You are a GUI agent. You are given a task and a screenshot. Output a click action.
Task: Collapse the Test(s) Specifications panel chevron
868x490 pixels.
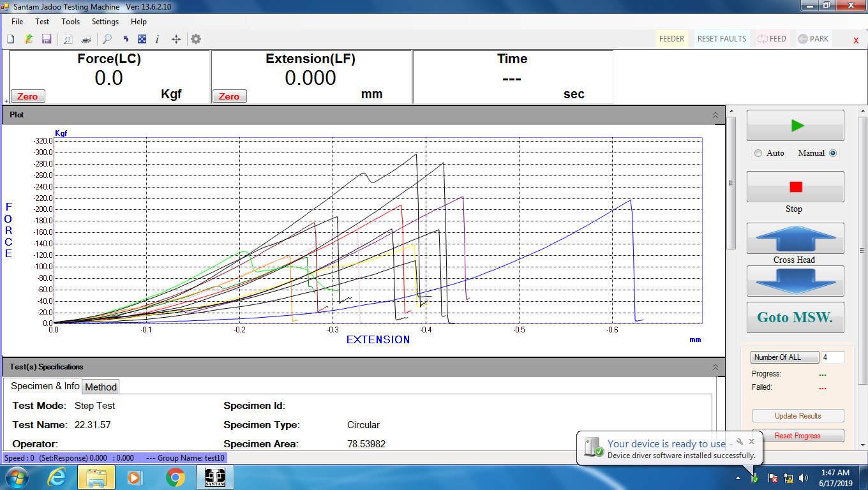715,367
